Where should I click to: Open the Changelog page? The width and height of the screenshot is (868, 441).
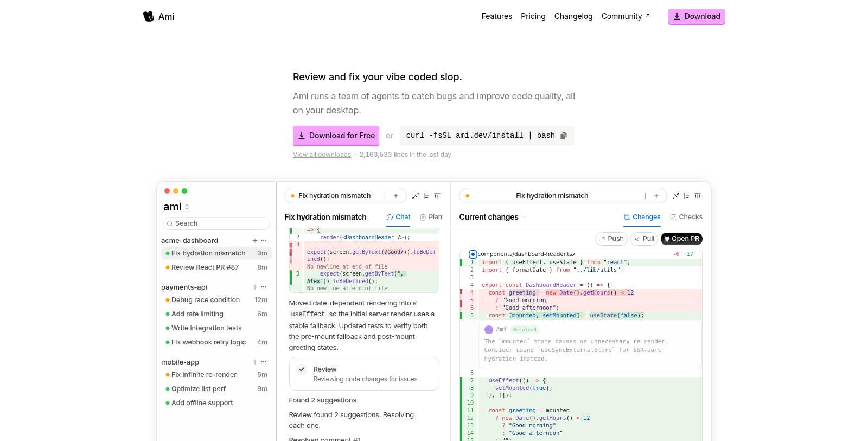pos(573,16)
